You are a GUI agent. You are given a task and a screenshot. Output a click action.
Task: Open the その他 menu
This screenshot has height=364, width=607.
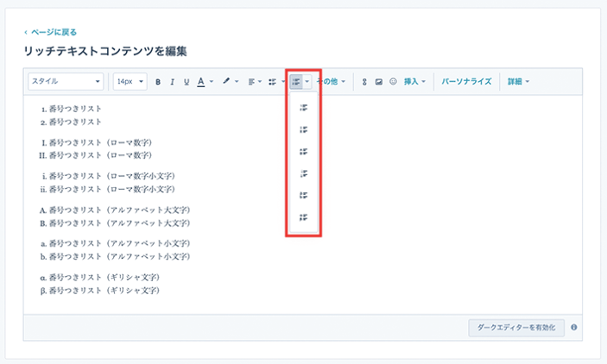coord(331,82)
